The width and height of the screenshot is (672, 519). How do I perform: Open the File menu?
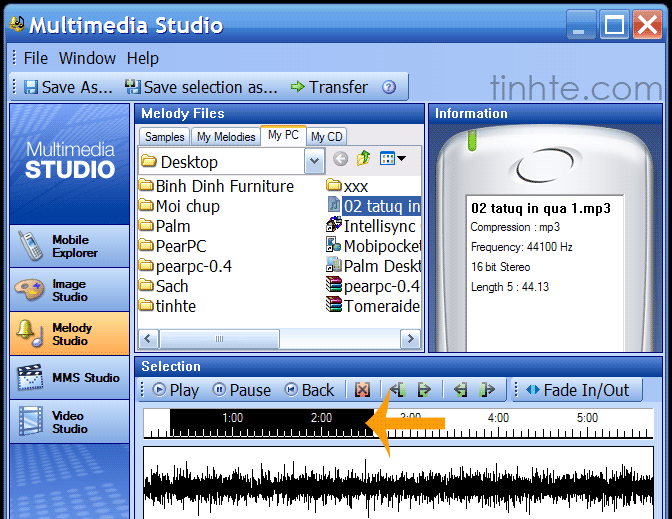coord(35,58)
